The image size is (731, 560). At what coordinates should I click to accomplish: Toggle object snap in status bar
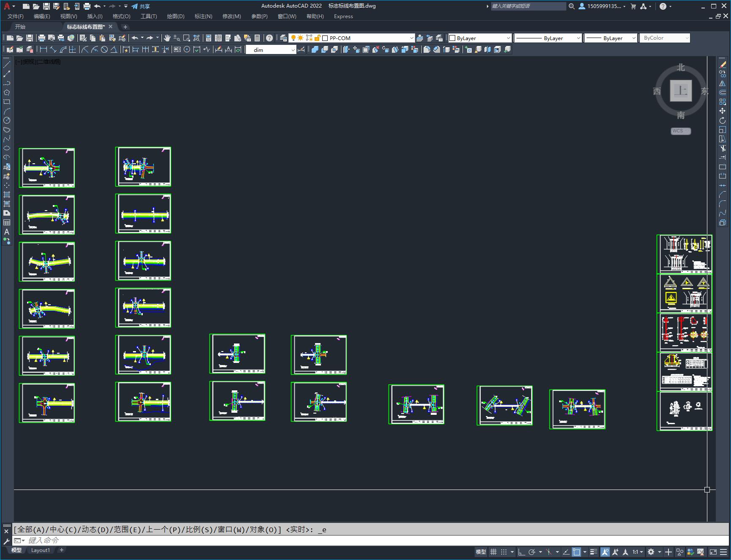[x=576, y=552]
